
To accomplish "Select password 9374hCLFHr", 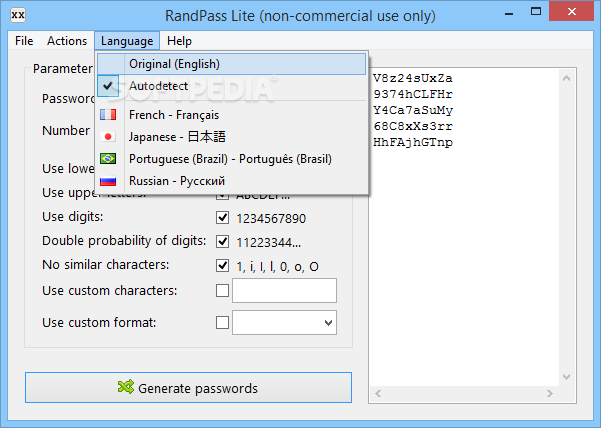I will [412, 94].
